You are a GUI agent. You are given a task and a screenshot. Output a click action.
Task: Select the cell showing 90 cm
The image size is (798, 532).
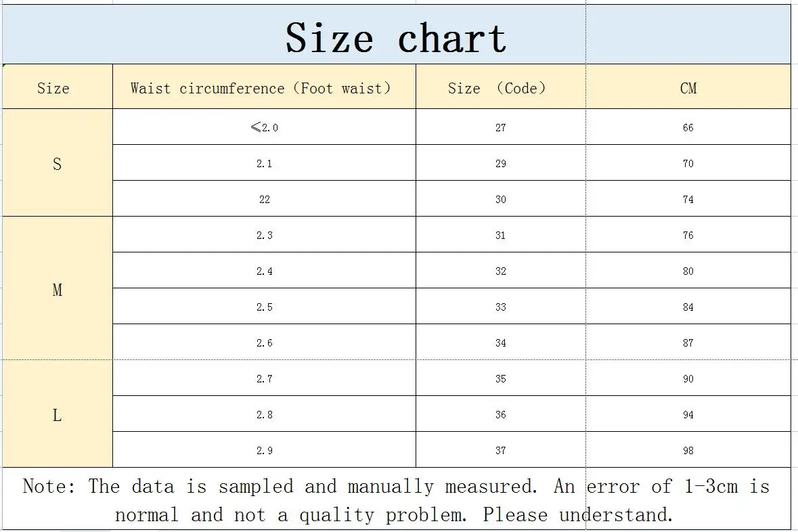[x=688, y=378]
